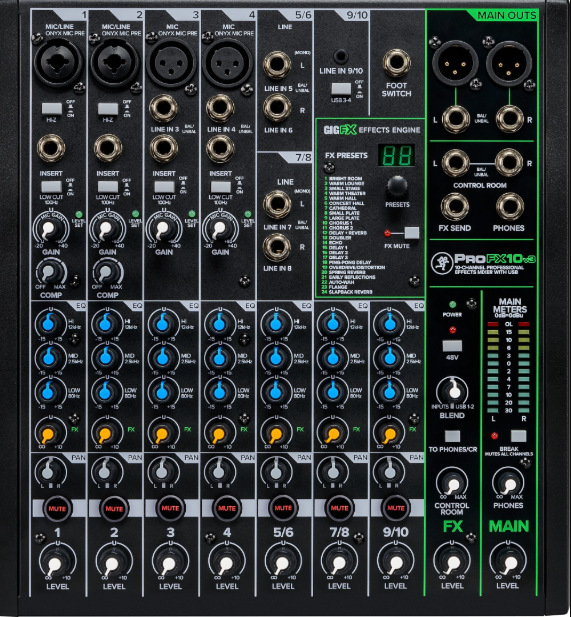Image resolution: width=571 pixels, height=617 pixels.
Task: Click the channel 4 FX send knob
Action: tap(218, 433)
